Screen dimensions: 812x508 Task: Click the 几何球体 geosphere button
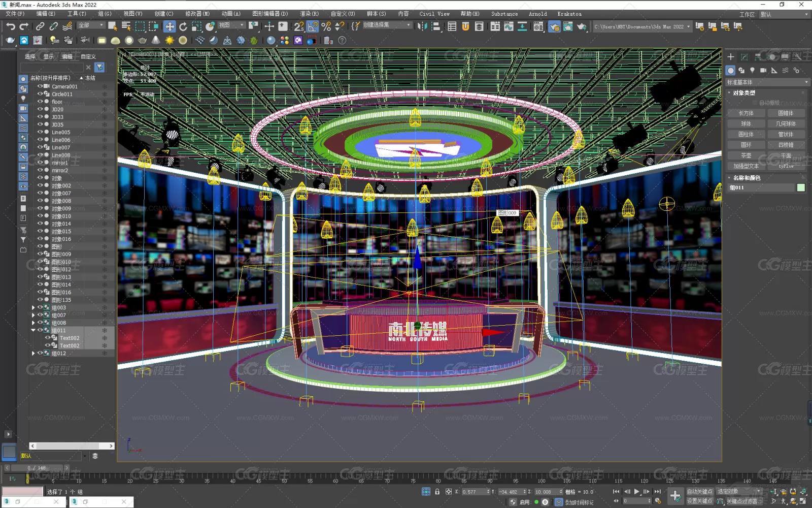click(786, 124)
